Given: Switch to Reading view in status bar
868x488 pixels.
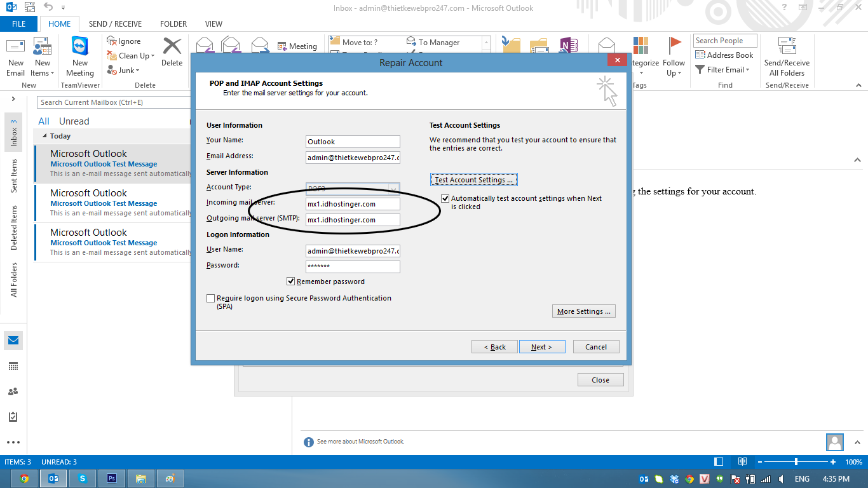Looking at the screenshot, I should pyautogui.click(x=742, y=462).
